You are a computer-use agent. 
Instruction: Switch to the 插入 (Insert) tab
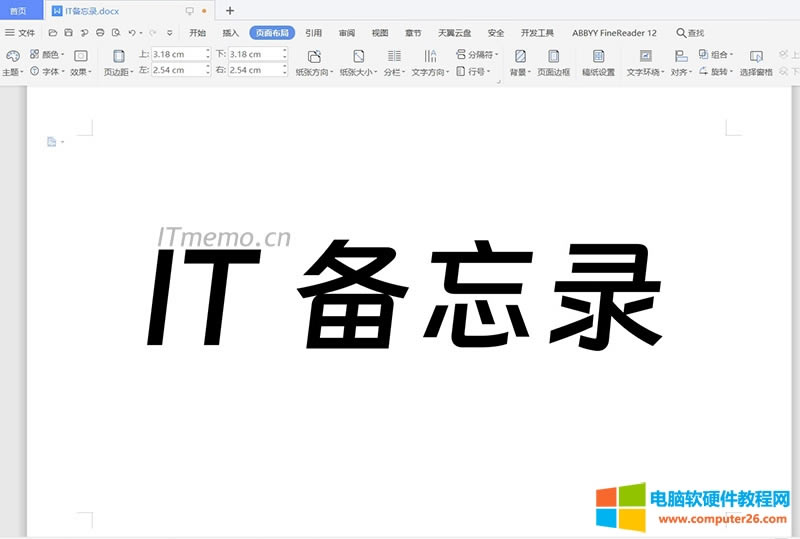pos(230,33)
